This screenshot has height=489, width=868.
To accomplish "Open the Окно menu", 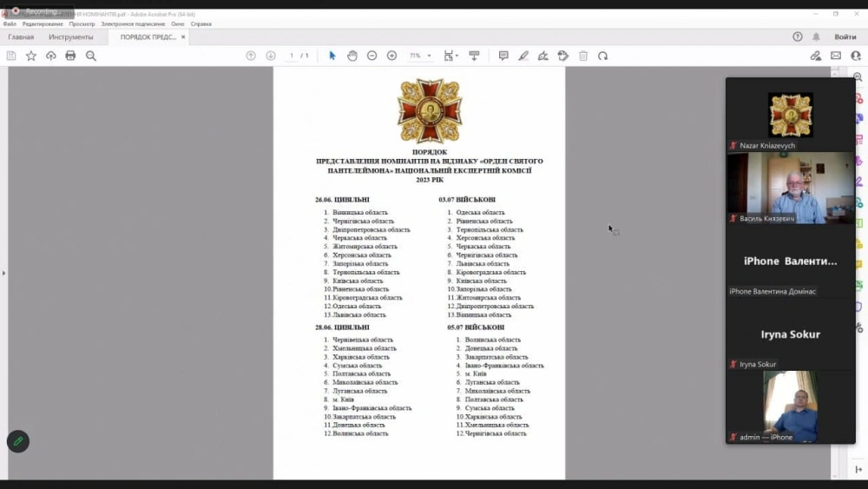I will click(x=178, y=23).
